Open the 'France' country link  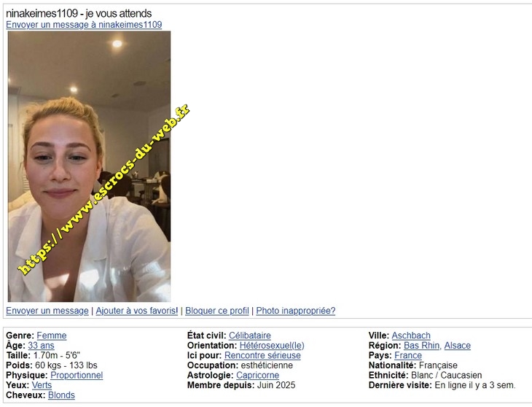pos(408,355)
